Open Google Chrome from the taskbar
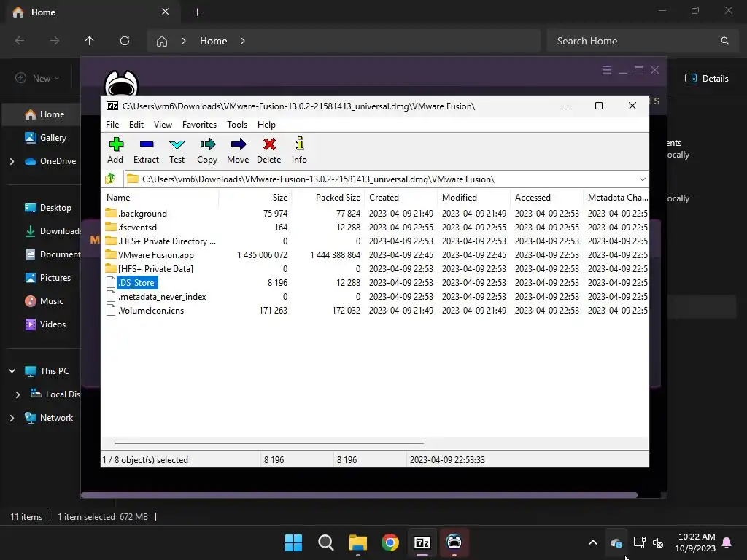The height and width of the screenshot is (560, 747). click(x=390, y=542)
